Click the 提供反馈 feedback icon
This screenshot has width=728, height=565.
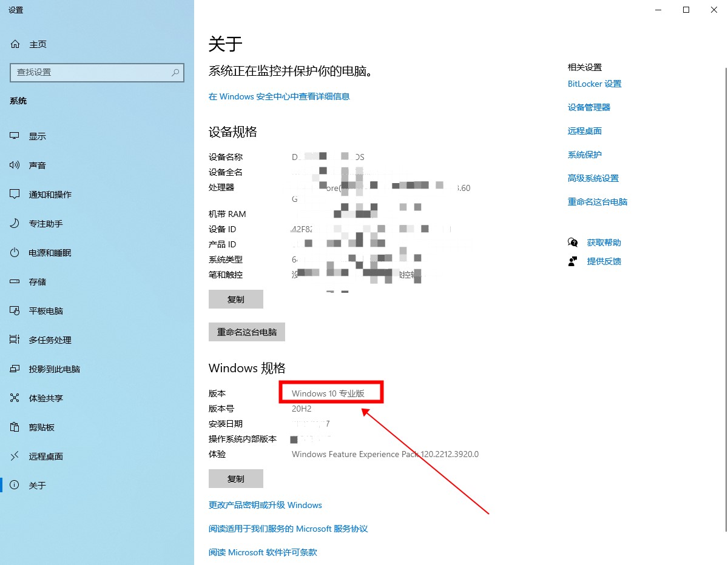(x=573, y=261)
